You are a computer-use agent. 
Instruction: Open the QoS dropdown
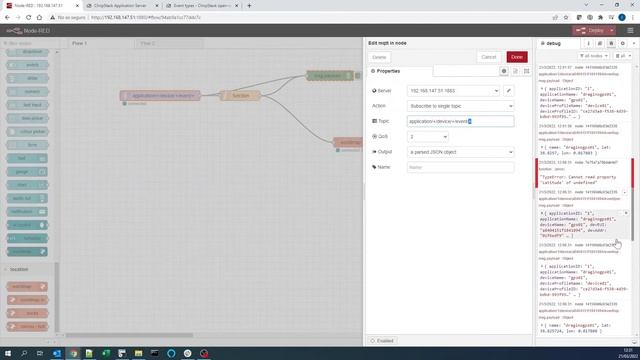428,137
